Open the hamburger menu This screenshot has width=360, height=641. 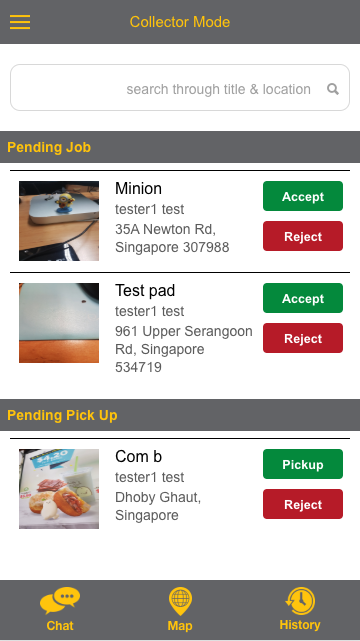(20, 22)
